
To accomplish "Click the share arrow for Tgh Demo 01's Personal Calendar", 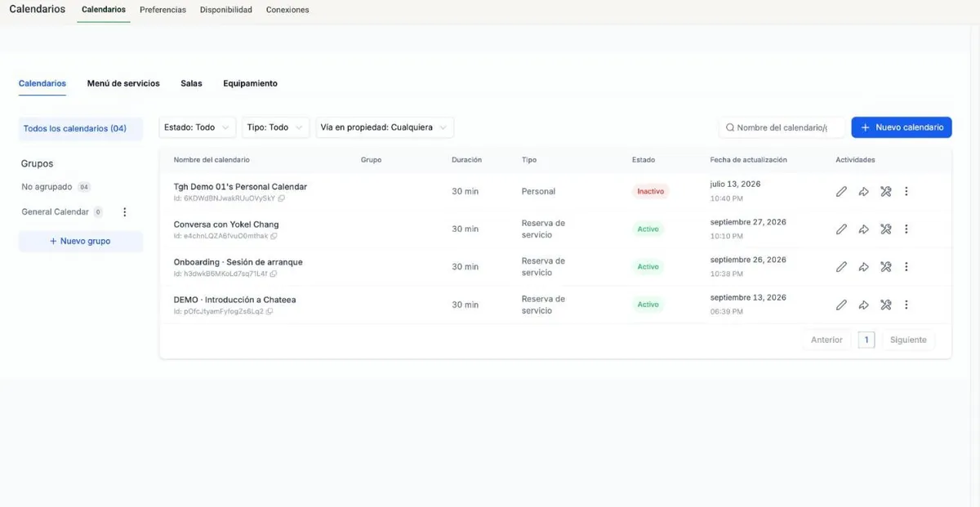I will point(863,192).
